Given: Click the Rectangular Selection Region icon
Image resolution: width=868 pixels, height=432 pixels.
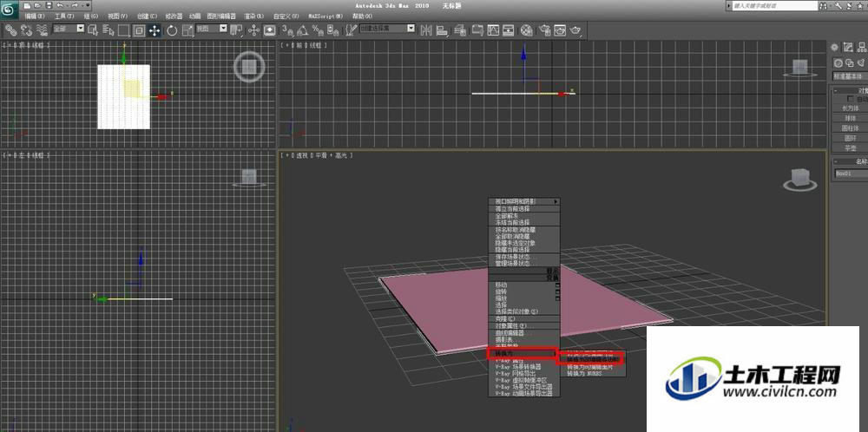Looking at the screenshot, I should click(124, 29).
